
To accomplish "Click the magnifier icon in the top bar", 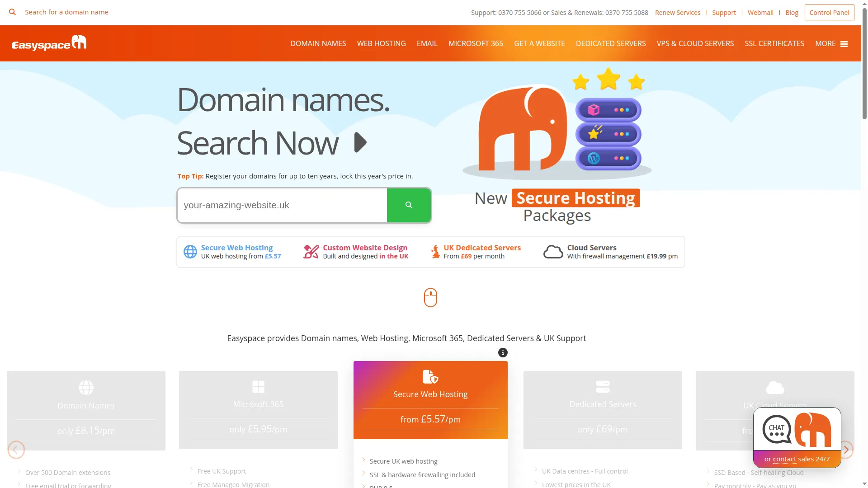I will pyautogui.click(x=12, y=12).
